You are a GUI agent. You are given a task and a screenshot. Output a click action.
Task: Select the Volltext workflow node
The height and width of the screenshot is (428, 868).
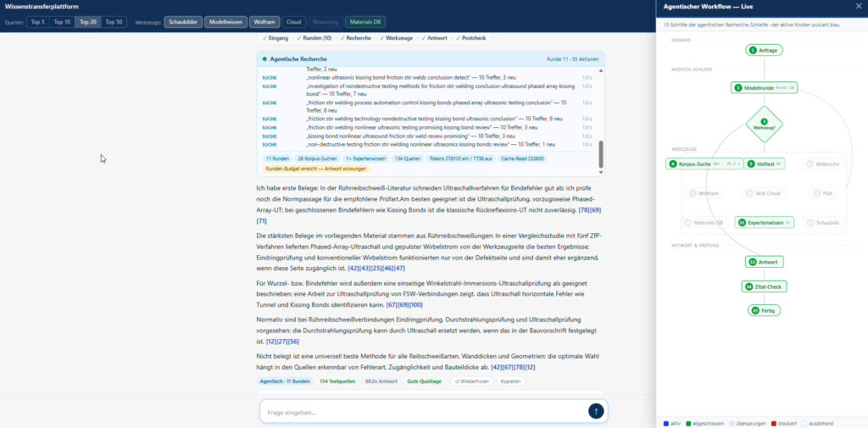pyautogui.click(x=764, y=164)
